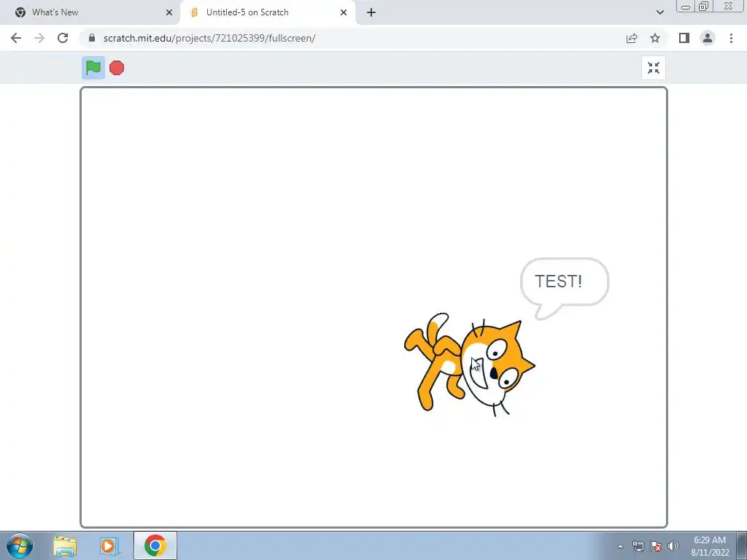
Task: Open the tab search dropdown arrow
Action: [659, 12]
